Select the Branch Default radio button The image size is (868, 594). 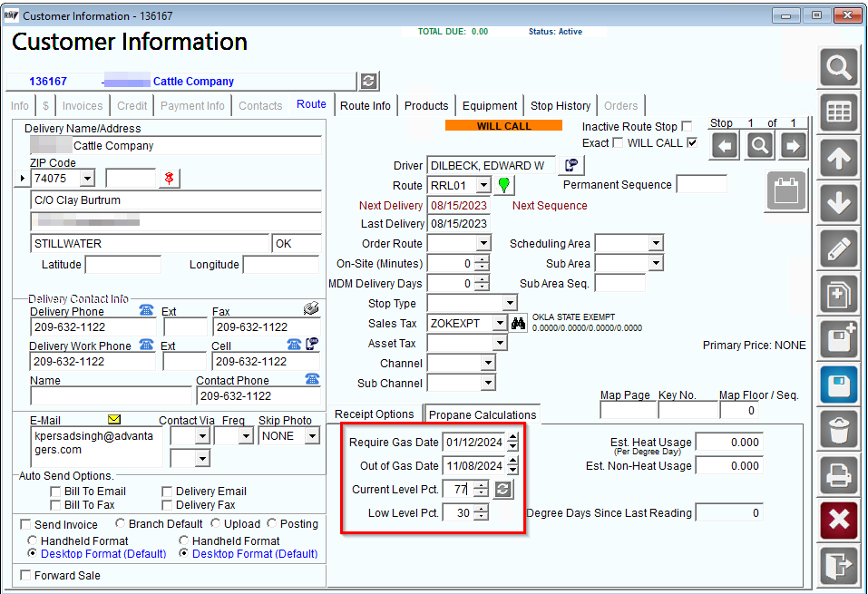tap(120, 523)
